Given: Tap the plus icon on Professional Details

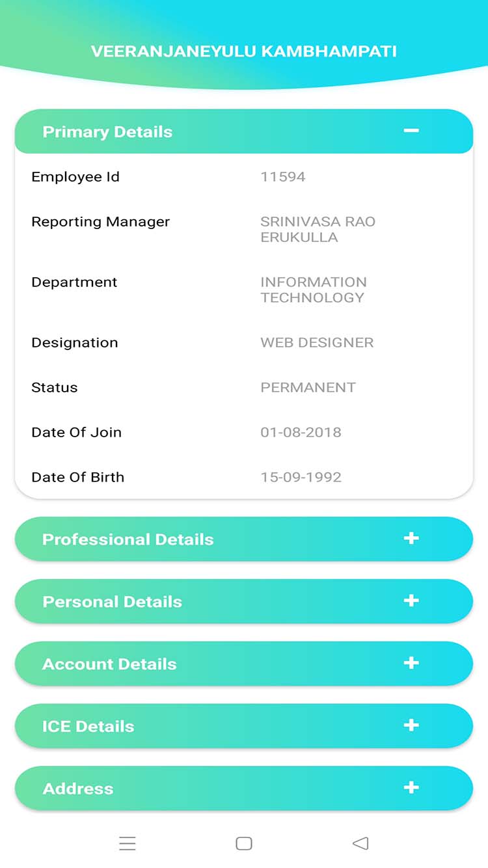Looking at the screenshot, I should point(411,539).
